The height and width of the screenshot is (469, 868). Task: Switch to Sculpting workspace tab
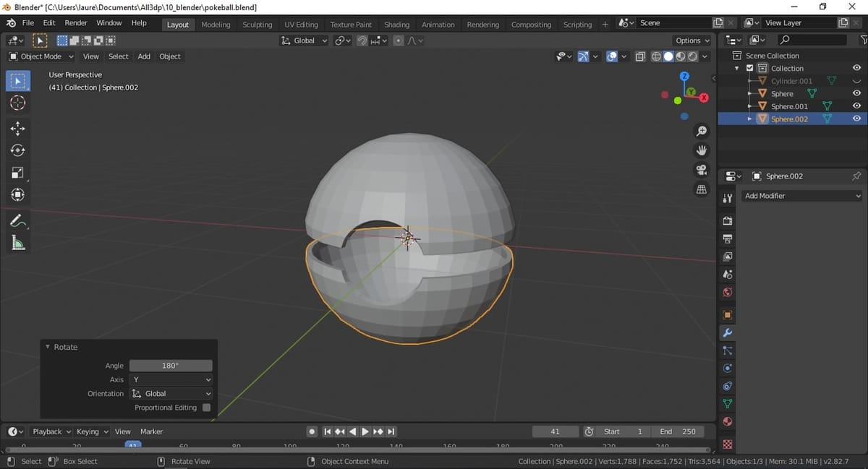click(258, 25)
